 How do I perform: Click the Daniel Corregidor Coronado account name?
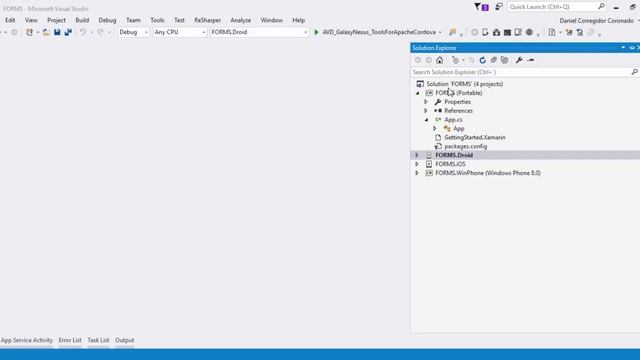[596, 20]
